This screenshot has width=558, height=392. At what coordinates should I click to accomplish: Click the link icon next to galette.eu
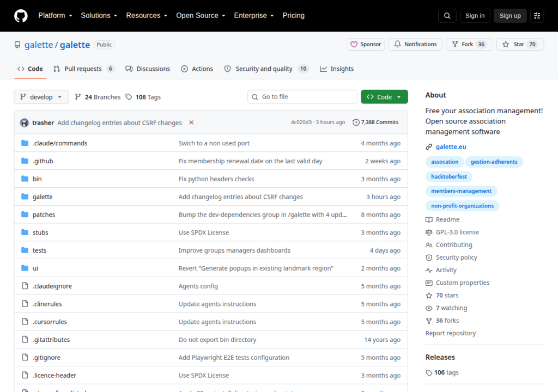pos(429,147)
